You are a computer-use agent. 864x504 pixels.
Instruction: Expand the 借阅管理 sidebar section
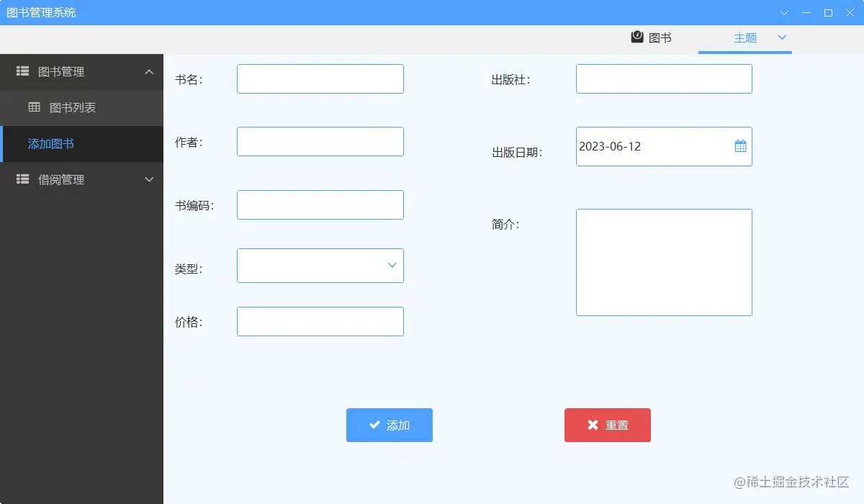pyautogui.click(x=149, y=179)
